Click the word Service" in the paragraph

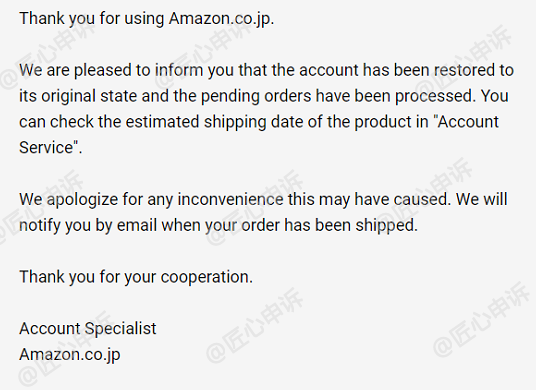[x=51, y=148]
